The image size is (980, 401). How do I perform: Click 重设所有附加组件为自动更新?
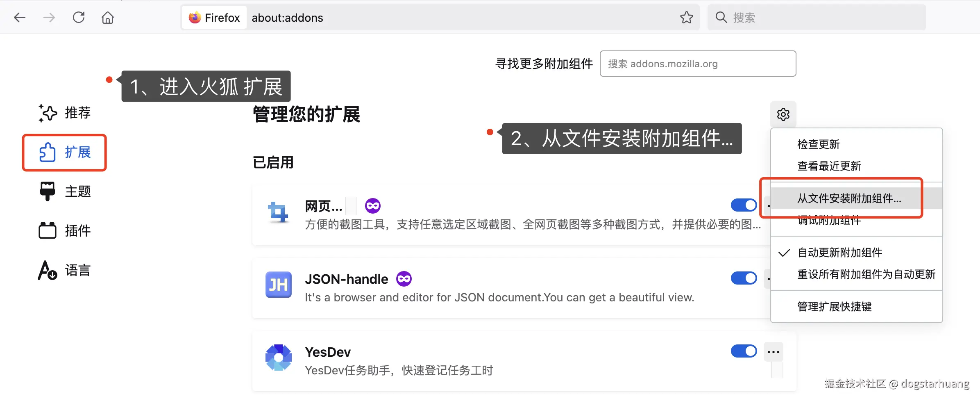click(866, 275)
